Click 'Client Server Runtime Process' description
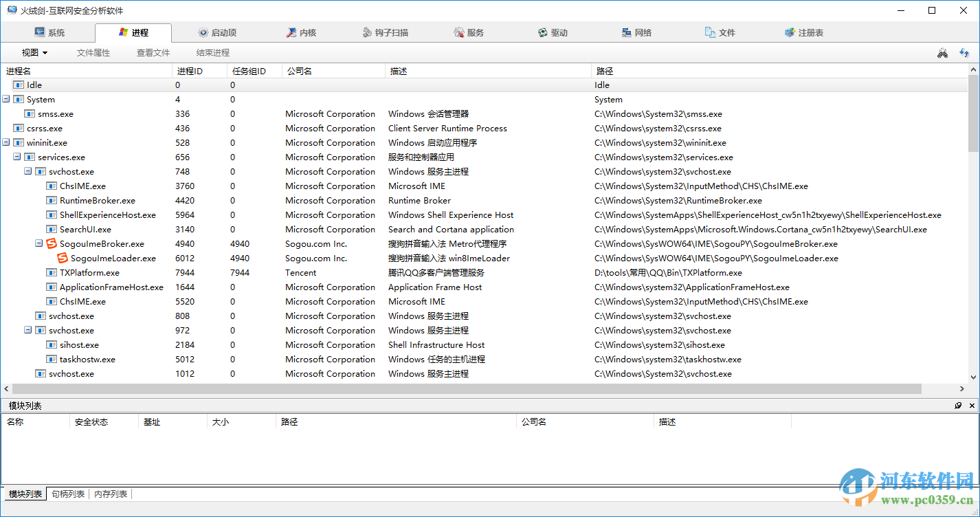Screen dimensions: 980x517 pyautogui.click(x=447, y=129)
